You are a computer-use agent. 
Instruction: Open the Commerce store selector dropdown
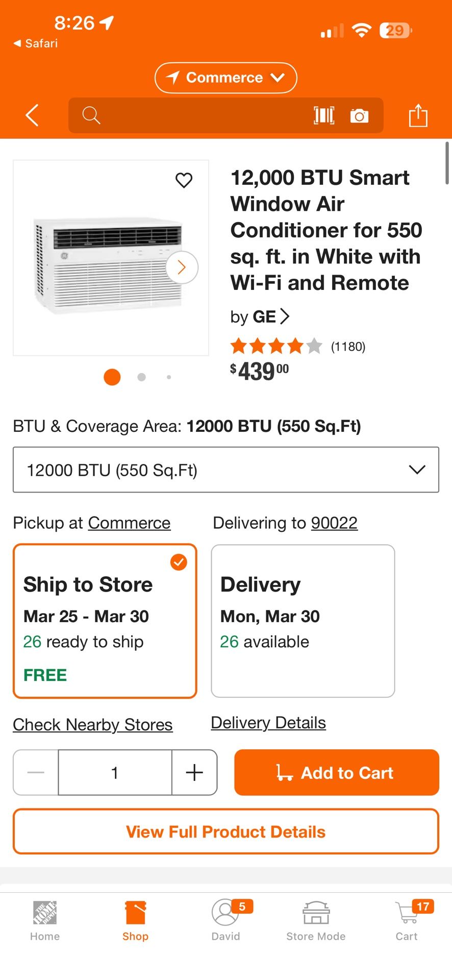225,78
